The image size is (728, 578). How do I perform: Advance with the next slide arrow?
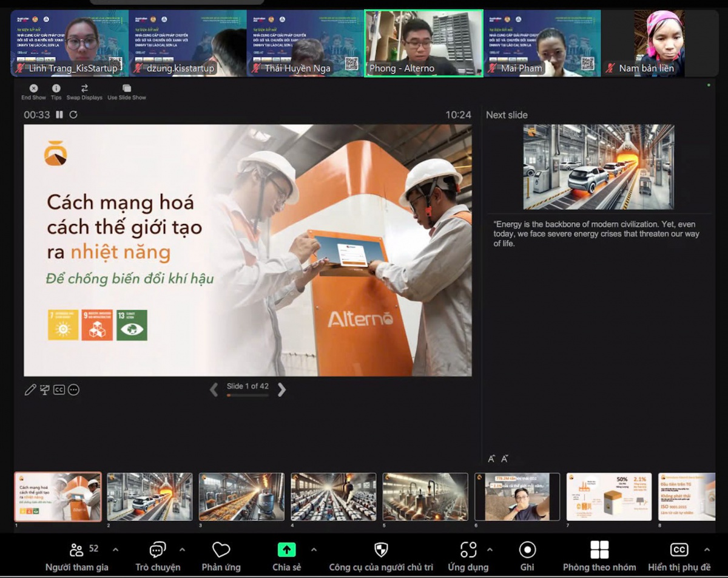coord(281,390)
